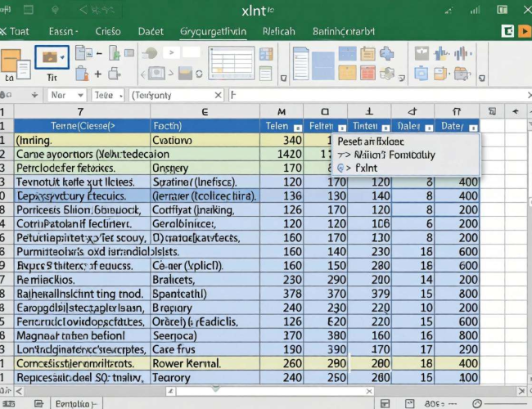The image size is (532, 409).
Task: Click the blue waveform chart icon
Action: 441,54
